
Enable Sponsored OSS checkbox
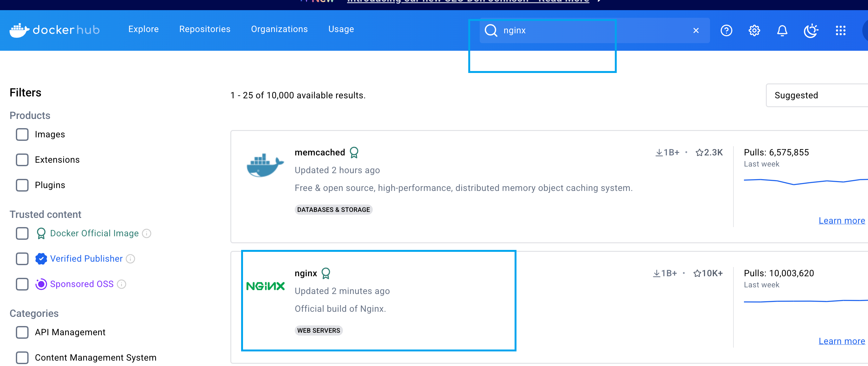tap(22, 284)
